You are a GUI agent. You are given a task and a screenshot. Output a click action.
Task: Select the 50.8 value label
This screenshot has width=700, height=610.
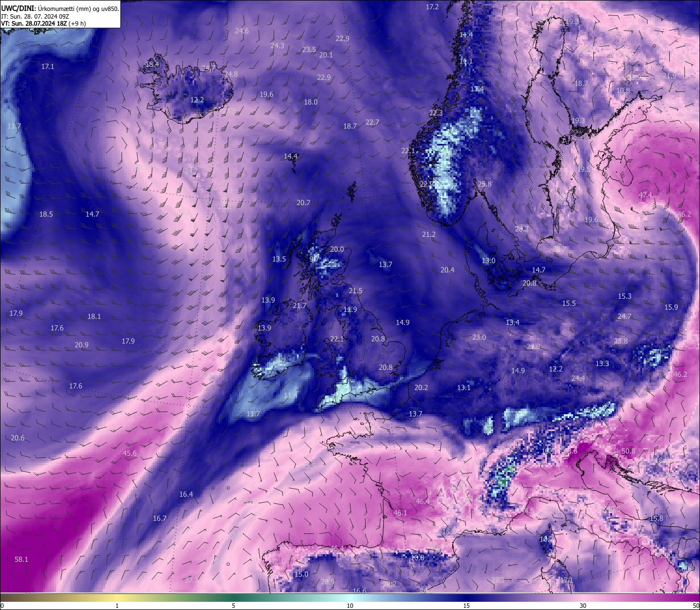click(x=629, y=451)
